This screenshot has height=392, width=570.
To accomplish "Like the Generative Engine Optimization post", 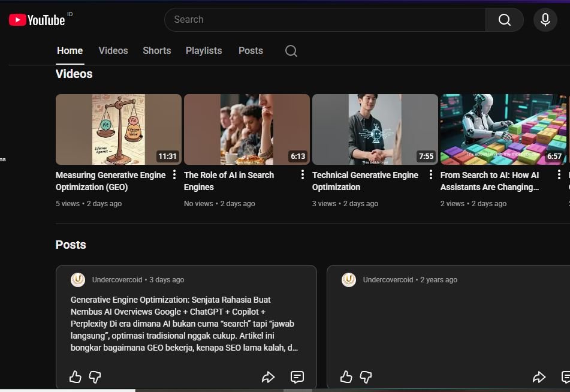I will 75,377.
